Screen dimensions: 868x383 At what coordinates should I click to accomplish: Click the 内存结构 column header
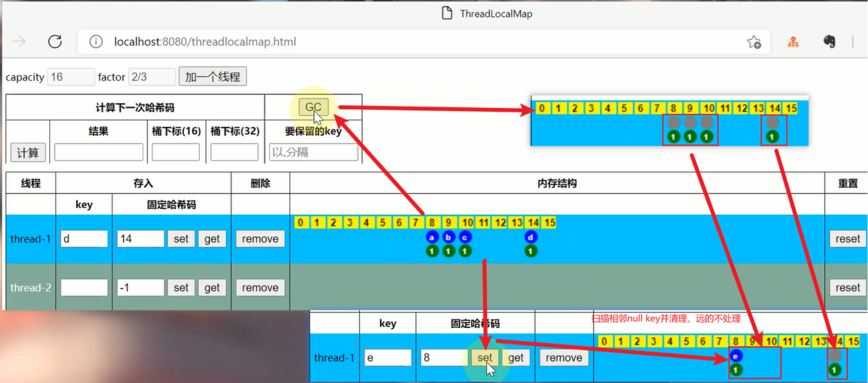point(557,183)
